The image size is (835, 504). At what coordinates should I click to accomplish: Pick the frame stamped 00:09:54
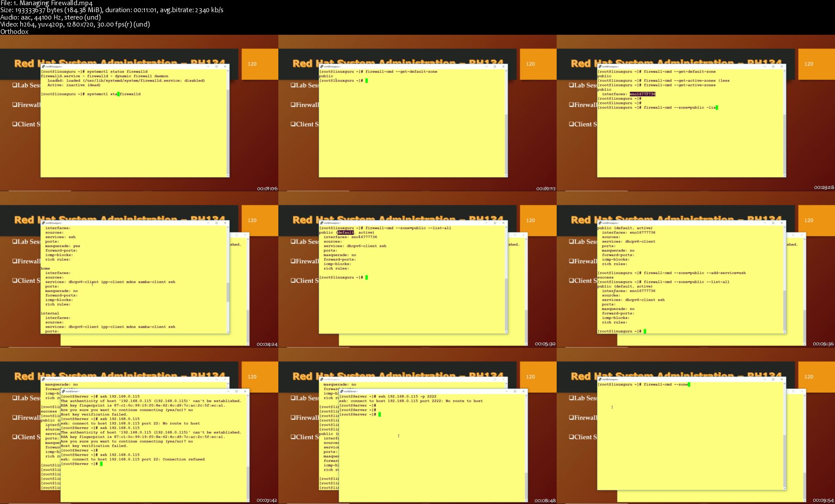[x=696, y=426]
